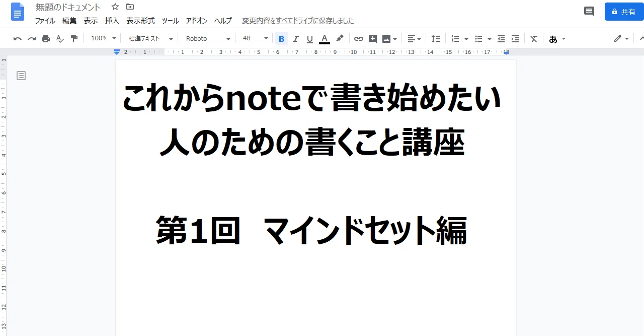The width and height of the screenshot is (644, 336).
Task: Click 変更内容をすべてドライブに保存しました link
Action: (298, 21)
